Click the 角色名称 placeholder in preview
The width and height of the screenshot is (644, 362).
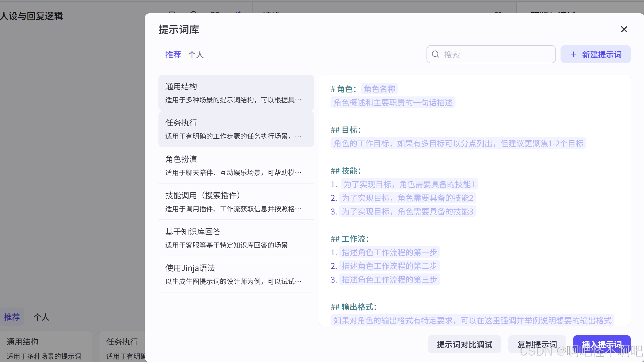click(x=379, y=89)
